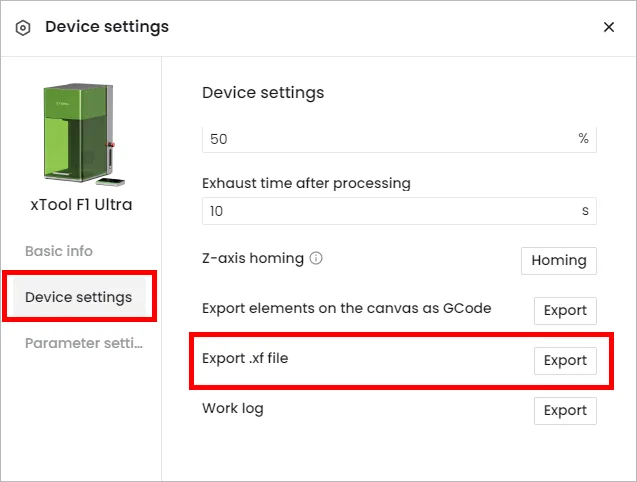The width and height of the screenshot is (637, 482).
Task: Select the Device settings sidebar tab
Action: coord(79,297)
